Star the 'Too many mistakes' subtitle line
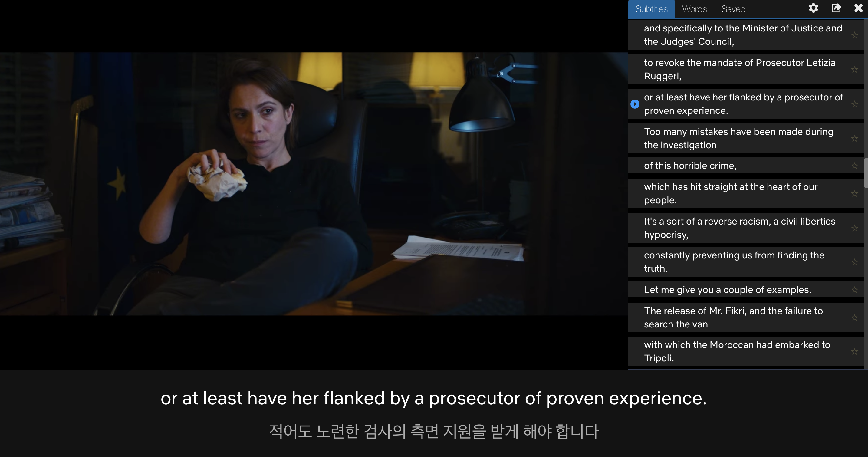The image size is (868, 457). point(854,139)
